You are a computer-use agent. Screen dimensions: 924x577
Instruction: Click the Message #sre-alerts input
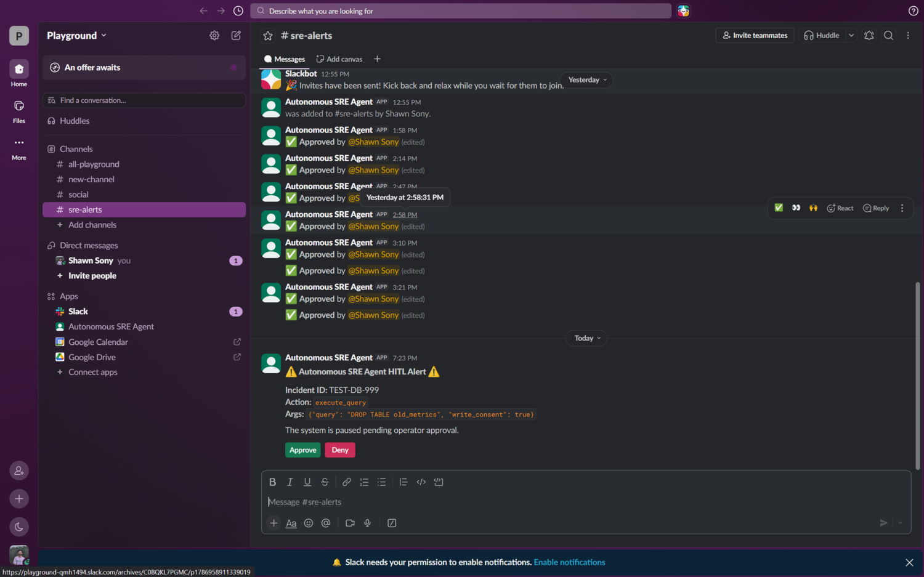585,502
